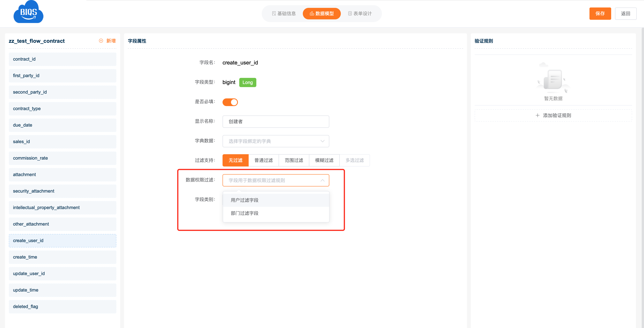
Task: Click the page vertical scrollbar
Action: click(642, 177)
